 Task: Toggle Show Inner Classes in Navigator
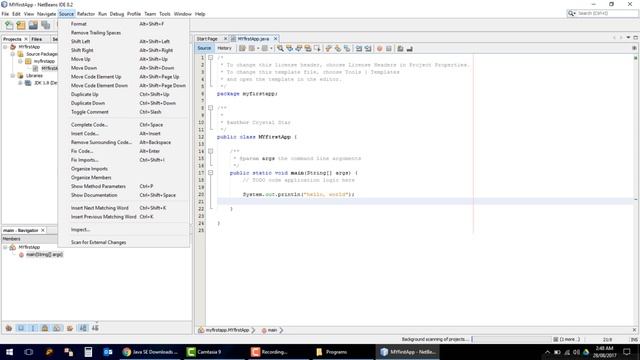pos(57,328)
